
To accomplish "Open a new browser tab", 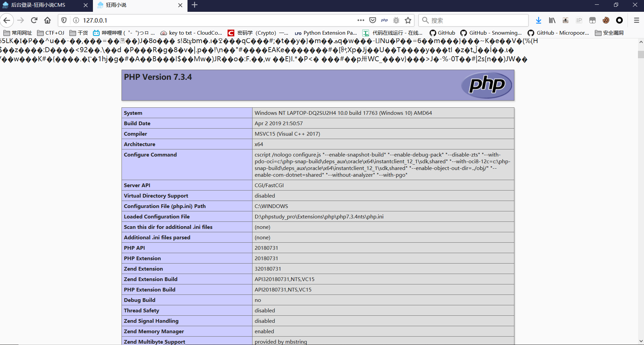I will [195, 5].
